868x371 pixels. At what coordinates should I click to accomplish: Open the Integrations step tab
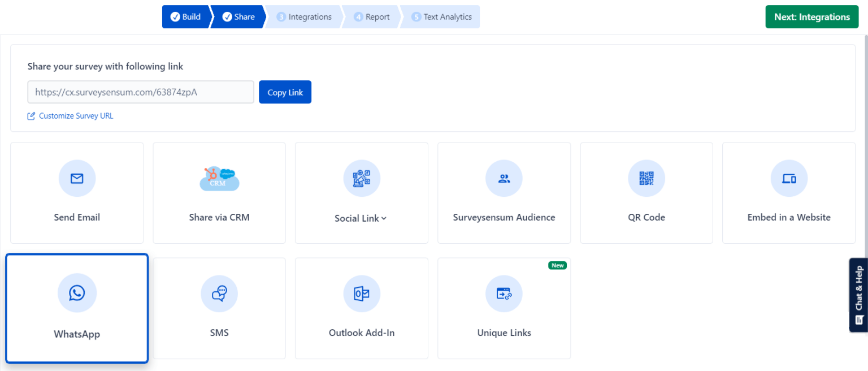(x=304, y=17)
